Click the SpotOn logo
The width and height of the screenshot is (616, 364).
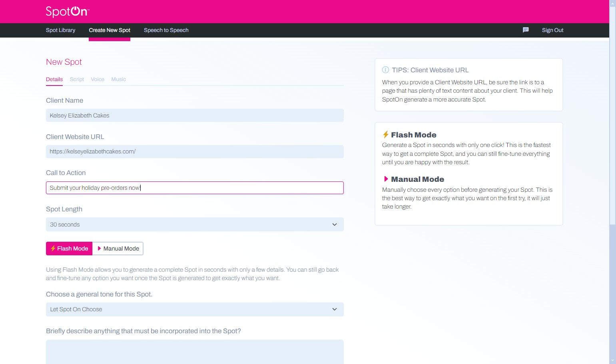point(67,12)
